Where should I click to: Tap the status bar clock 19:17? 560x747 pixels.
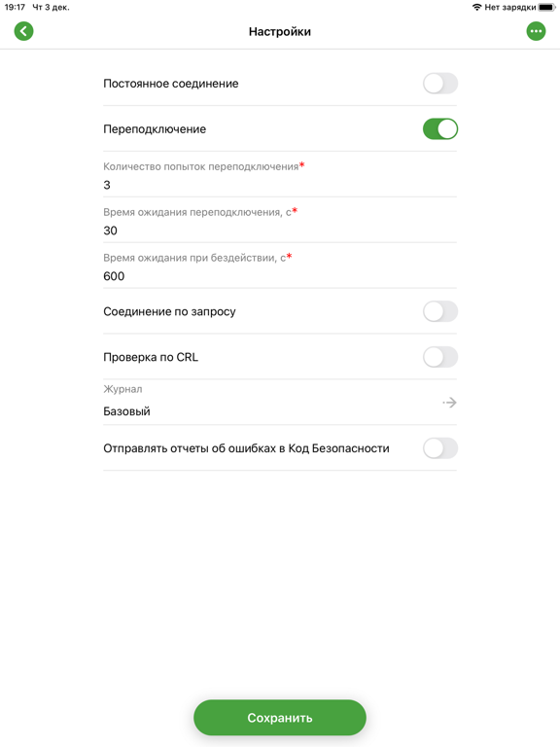[x=15, y=7]
